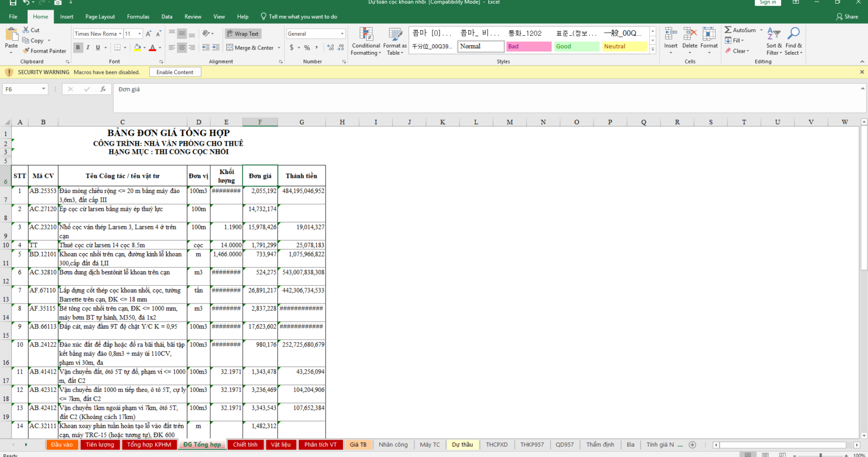Click the Enable Content button
868x457 pixels.
[x=175, y=72]
